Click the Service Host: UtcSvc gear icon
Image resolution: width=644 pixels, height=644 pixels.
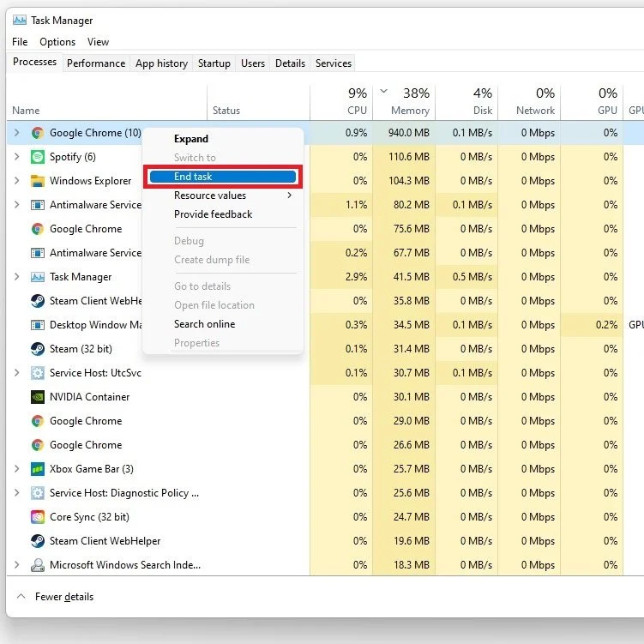coord(38,373)
